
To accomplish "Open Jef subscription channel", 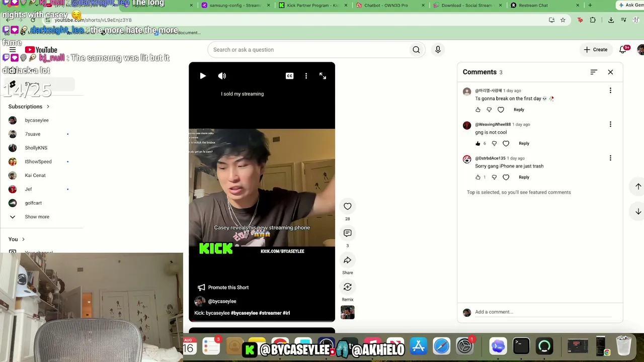I will point(28,190).
